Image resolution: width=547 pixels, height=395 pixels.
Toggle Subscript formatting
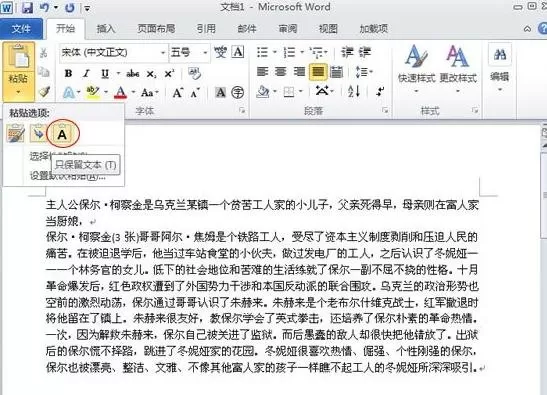click(151, 74)
